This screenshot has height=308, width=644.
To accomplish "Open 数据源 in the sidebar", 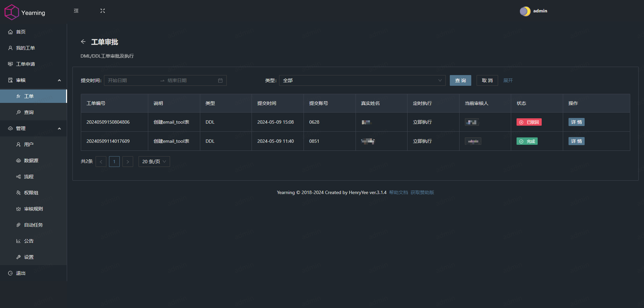I will [x=31, y=161].
